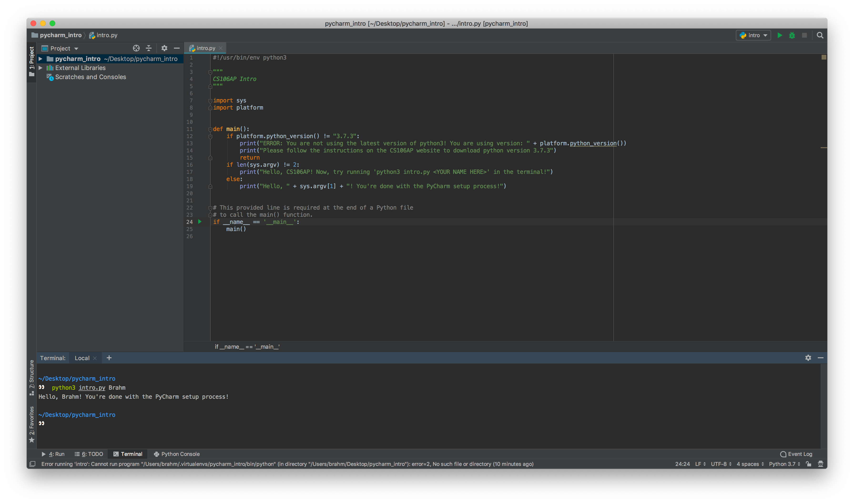Click the stop process square icon
Viewport: 854px width, 504px height.
[804, 35]
